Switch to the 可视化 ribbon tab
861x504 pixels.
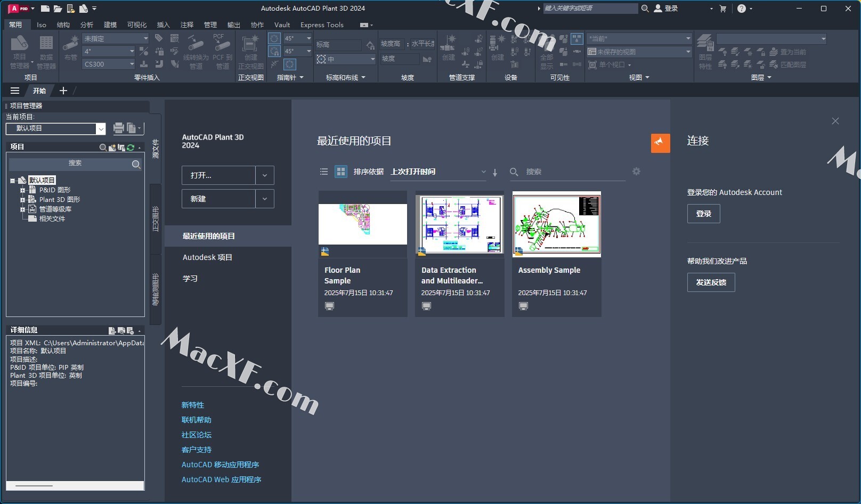[x=137, y=25]
